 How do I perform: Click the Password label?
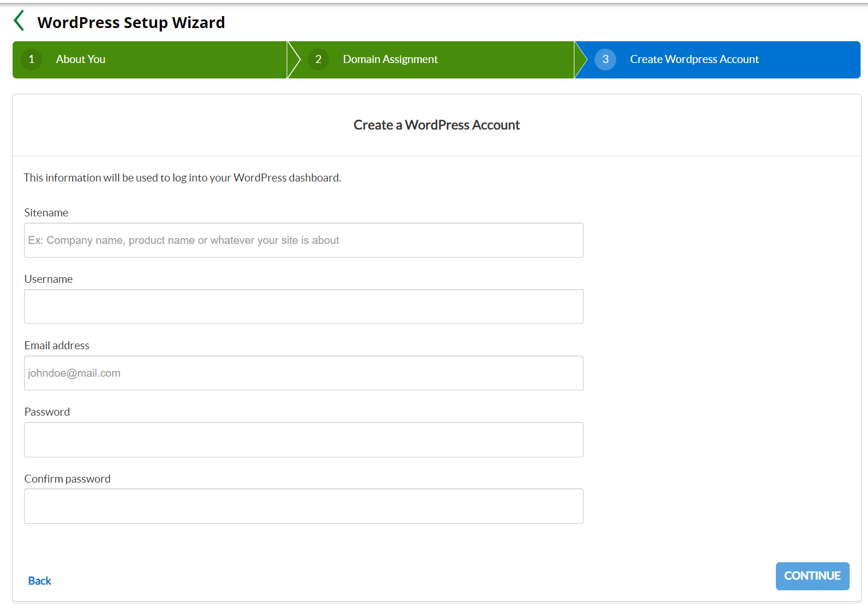coord(47,412)
